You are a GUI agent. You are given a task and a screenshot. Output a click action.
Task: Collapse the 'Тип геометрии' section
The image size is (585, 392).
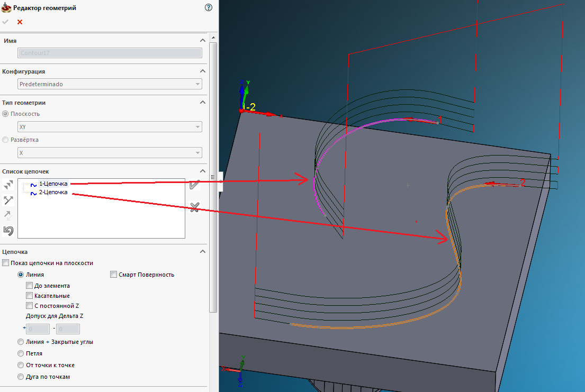point(202,103)
